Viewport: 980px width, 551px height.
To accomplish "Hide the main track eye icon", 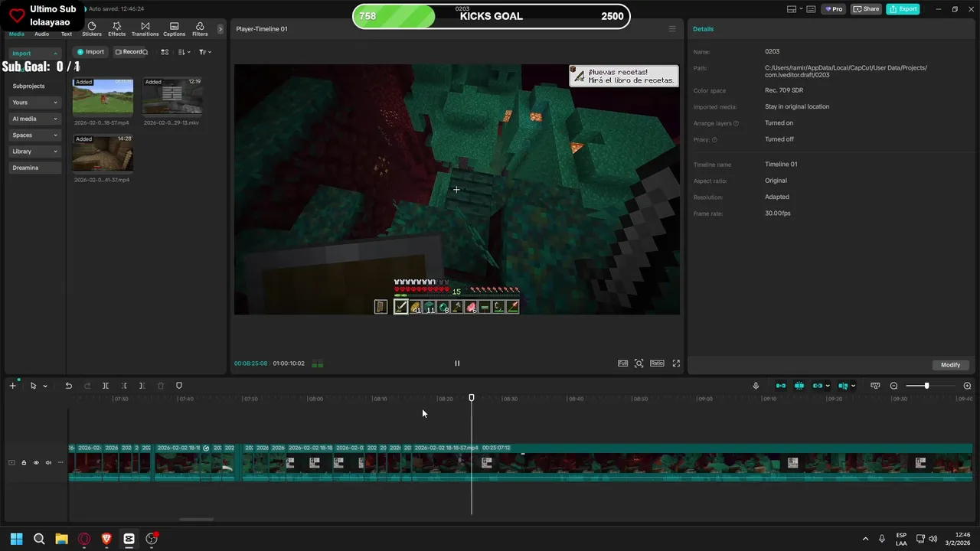I will pos(36,462).
